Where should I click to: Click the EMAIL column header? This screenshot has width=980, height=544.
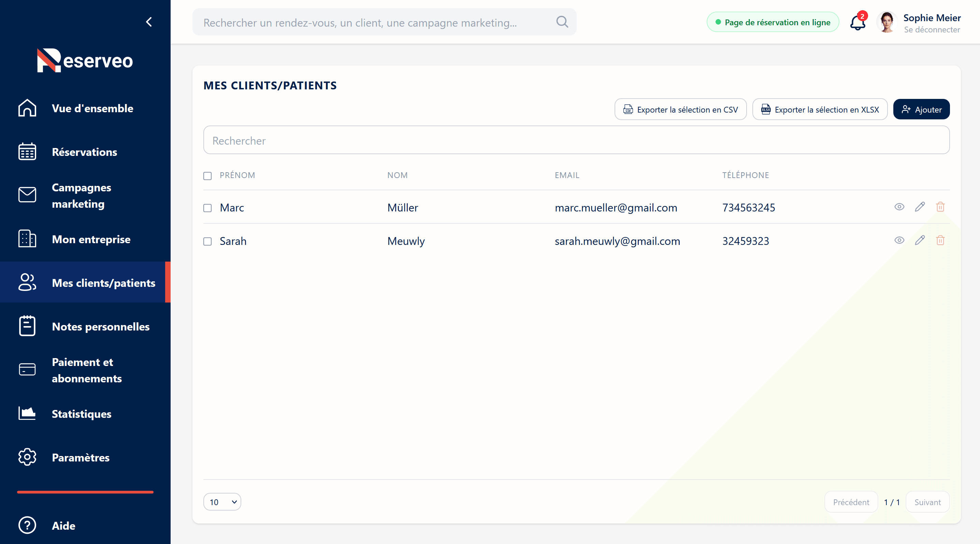(567, 175)
